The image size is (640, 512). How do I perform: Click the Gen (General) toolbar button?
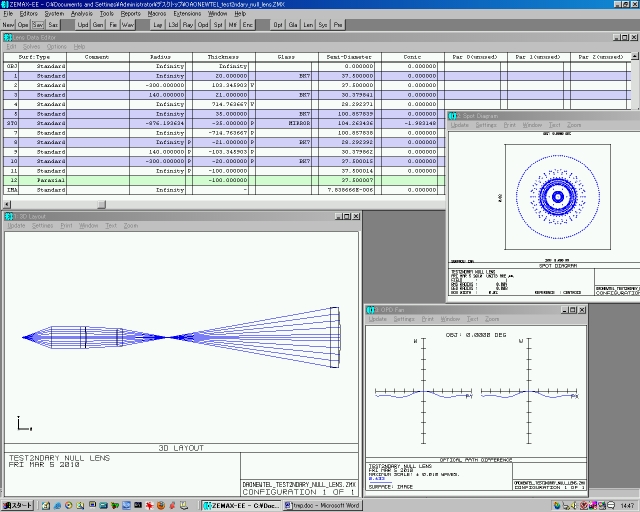98,25
